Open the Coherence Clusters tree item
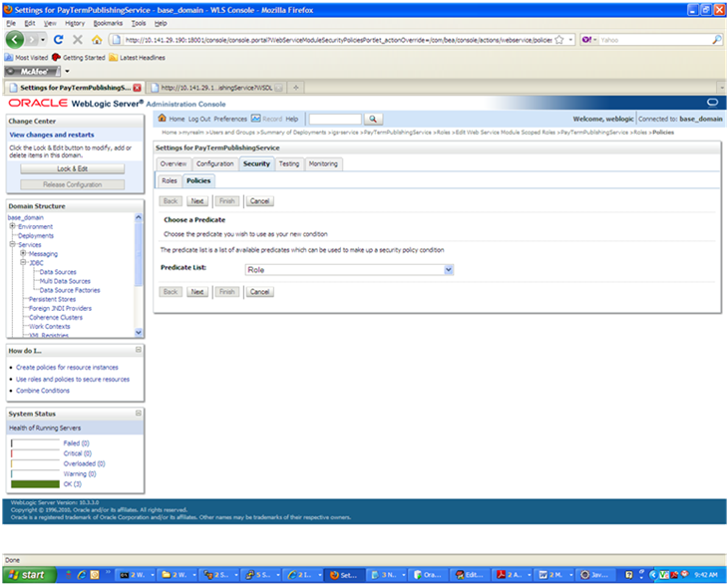Viewport: 728px width, 585px height. coord(56,317)
